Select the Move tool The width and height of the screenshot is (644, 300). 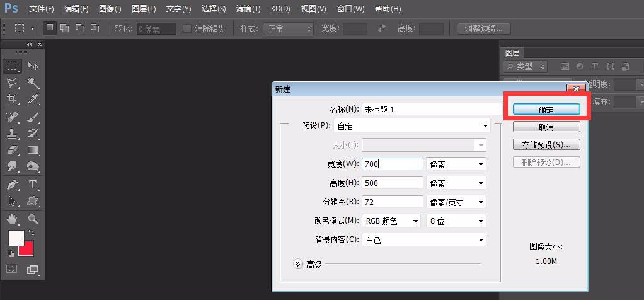(x=32, y=66)
